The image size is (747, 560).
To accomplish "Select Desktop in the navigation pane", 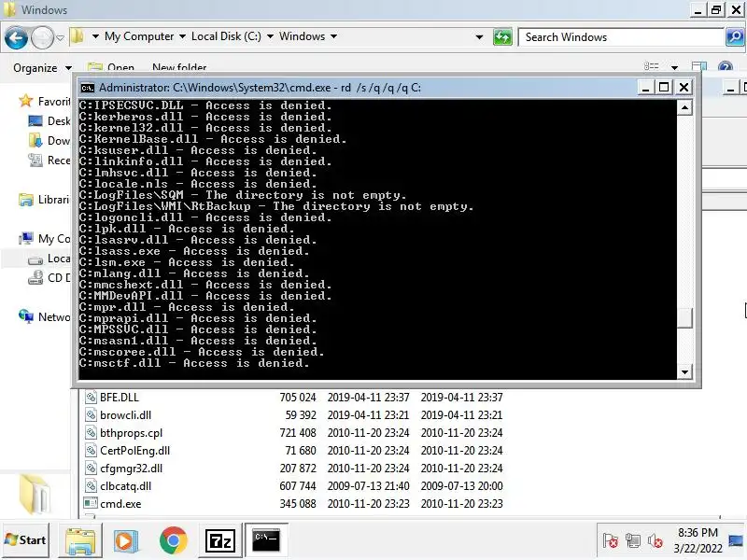I will point(49,121).
